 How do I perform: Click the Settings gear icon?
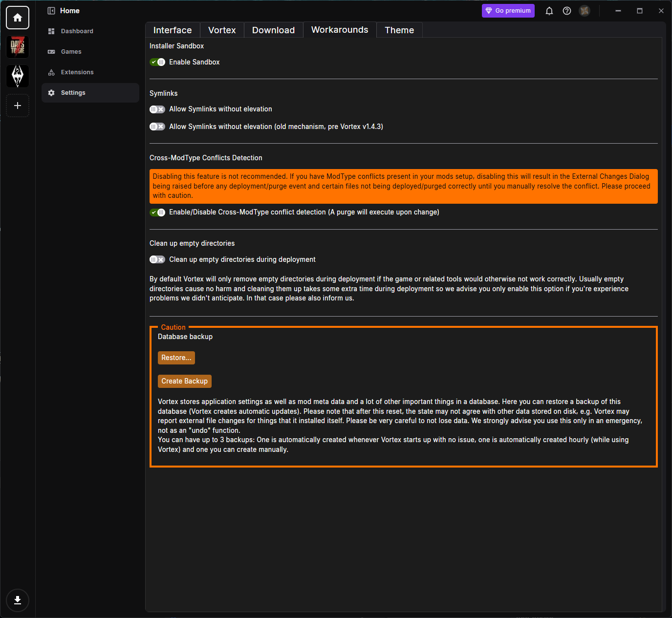click(51, 93)
